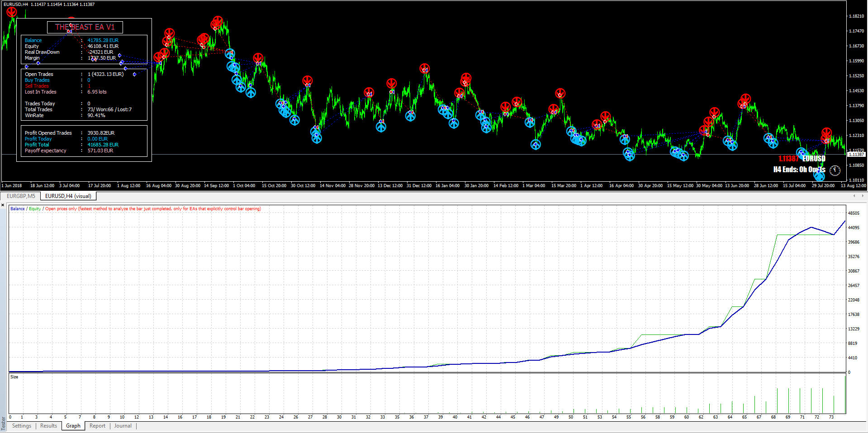This screenshot has height=433, width=868.
Task: Click the clock icon beside H4 Ends timer
Action: 835,170
